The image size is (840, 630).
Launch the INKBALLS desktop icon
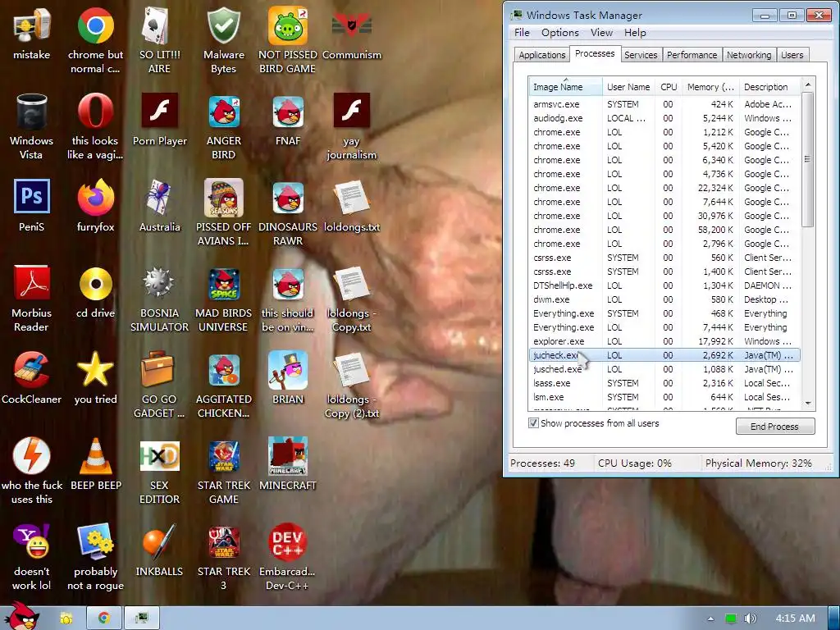tap(159, 550)
